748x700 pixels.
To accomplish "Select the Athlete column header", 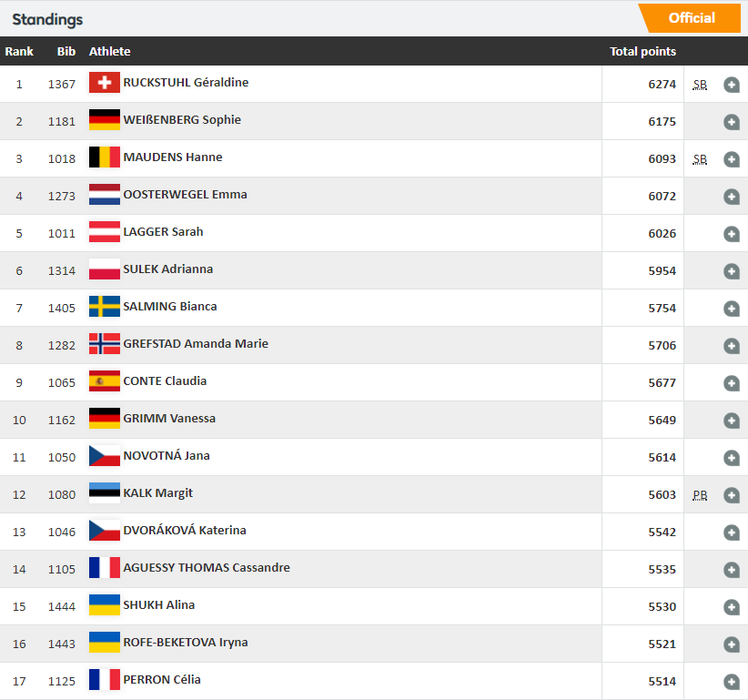I will (110, 51).
